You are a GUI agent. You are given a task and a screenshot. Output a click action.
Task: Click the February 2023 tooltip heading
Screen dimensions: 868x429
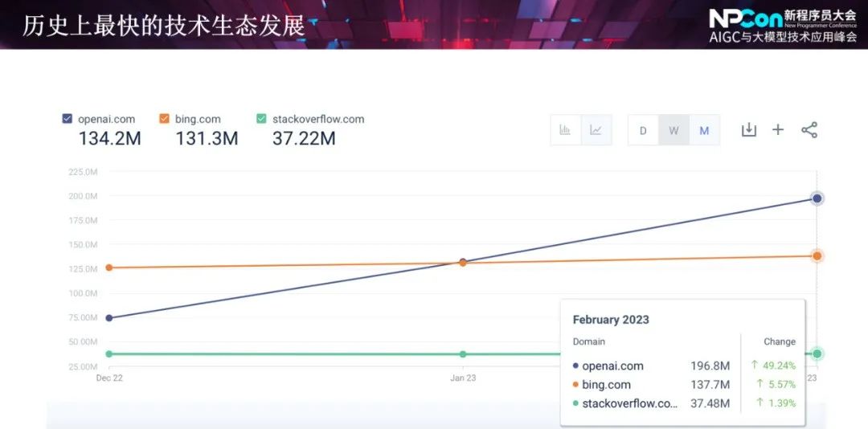[x=611, y=320]
